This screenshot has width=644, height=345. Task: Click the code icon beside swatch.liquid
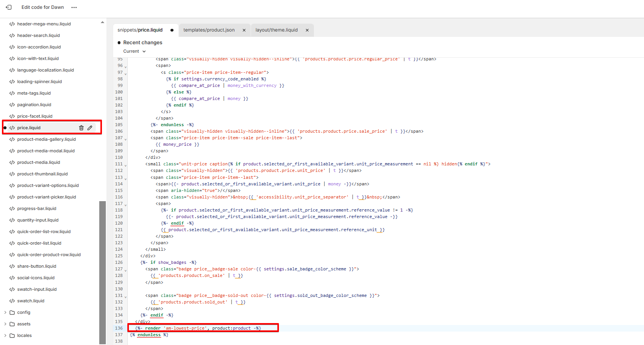point(12,301)
